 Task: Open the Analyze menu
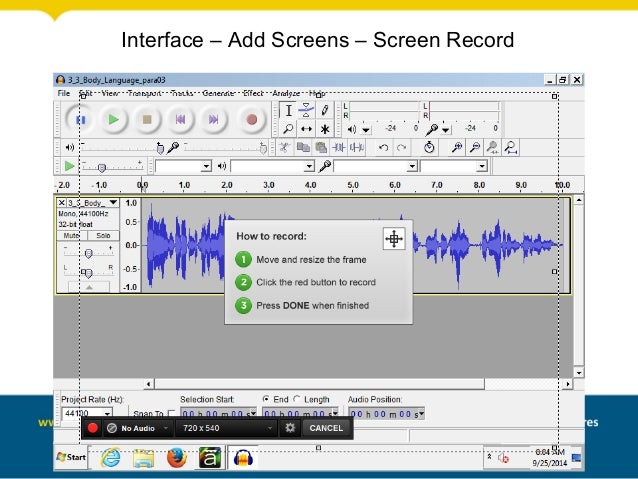286,93
